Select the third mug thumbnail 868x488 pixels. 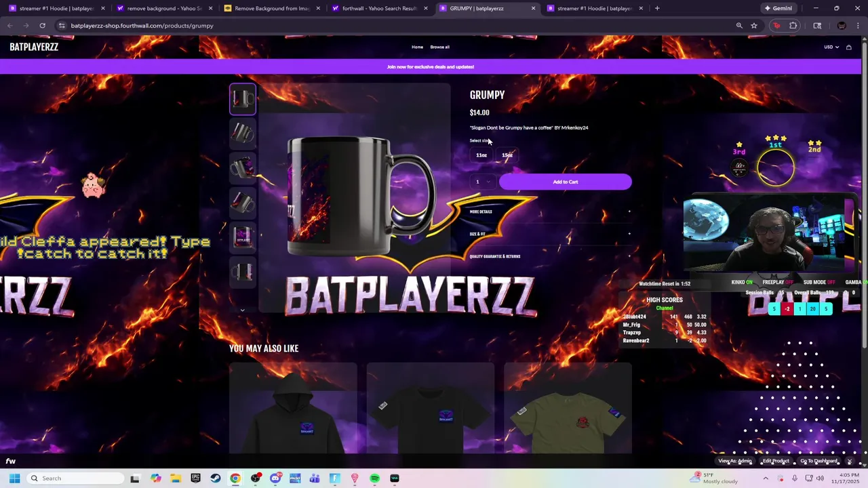pos(243,167)
